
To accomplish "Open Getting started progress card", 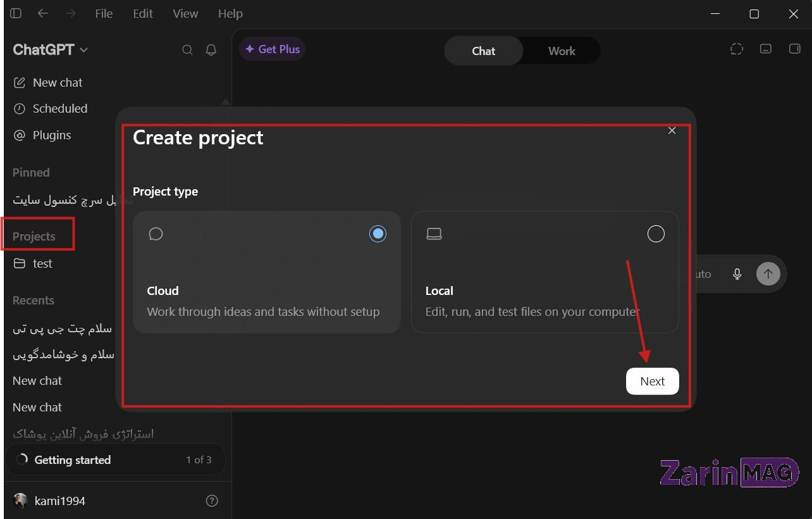I will [115, 460].
